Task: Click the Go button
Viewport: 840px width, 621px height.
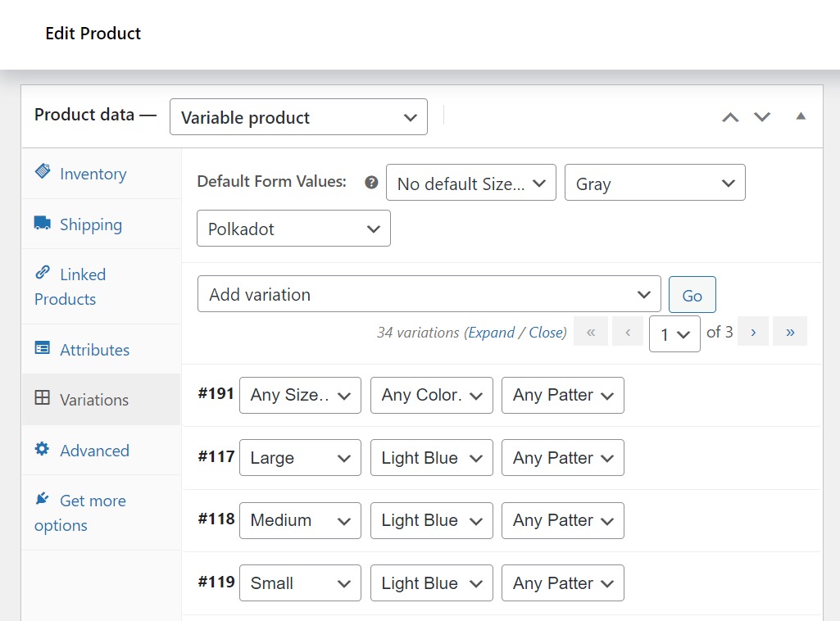Action: point(692,294)
